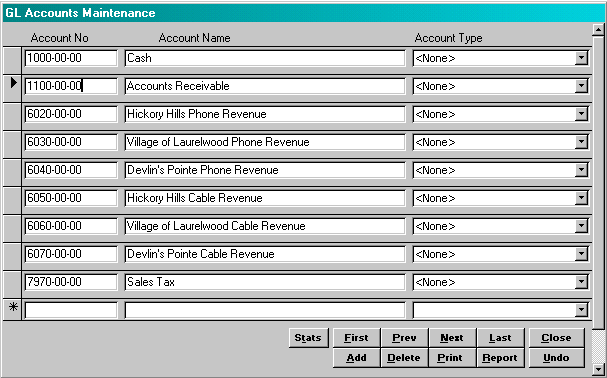Click the account number field 6020-00-00
This screenshot has height=378, width=607.
pyautogui.click(x=71, y=114)
